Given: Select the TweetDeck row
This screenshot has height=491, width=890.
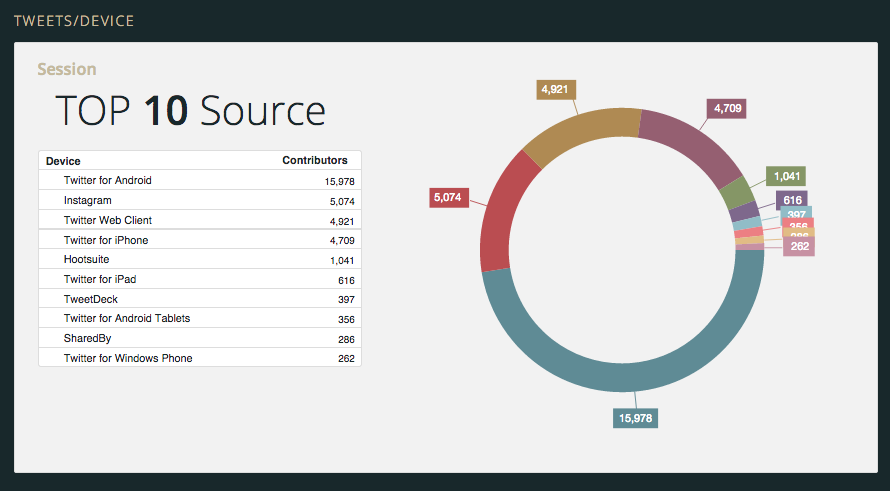Looking at the screenshot, I should (200, 299).
